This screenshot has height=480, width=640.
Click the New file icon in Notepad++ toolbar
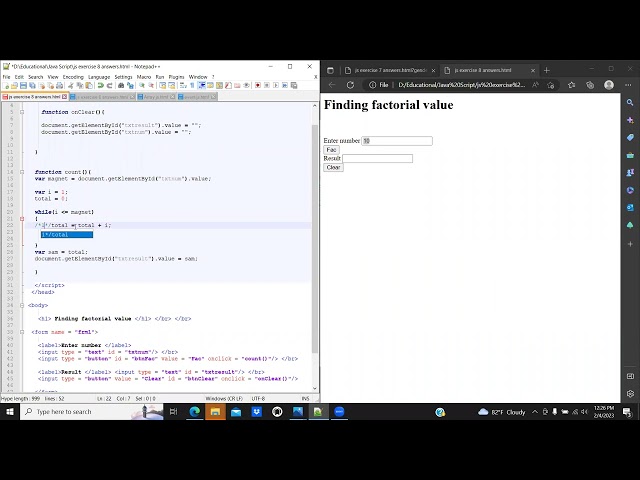click(x=6, y=85)
